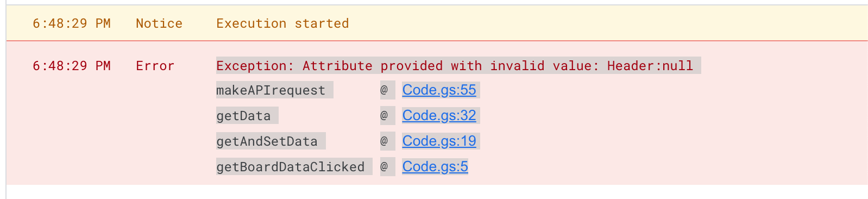Select the getData function name
This screenshot has width=868, height=199.
[243, 116]
